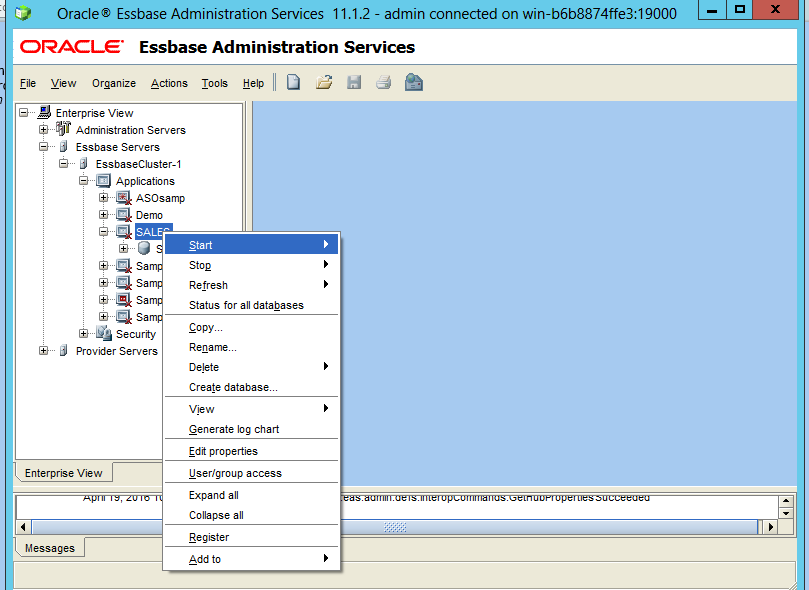The height and width of the screenshot is (590, 809).
Task: Expand the Provider Servers node
Action: click(43, 351)
